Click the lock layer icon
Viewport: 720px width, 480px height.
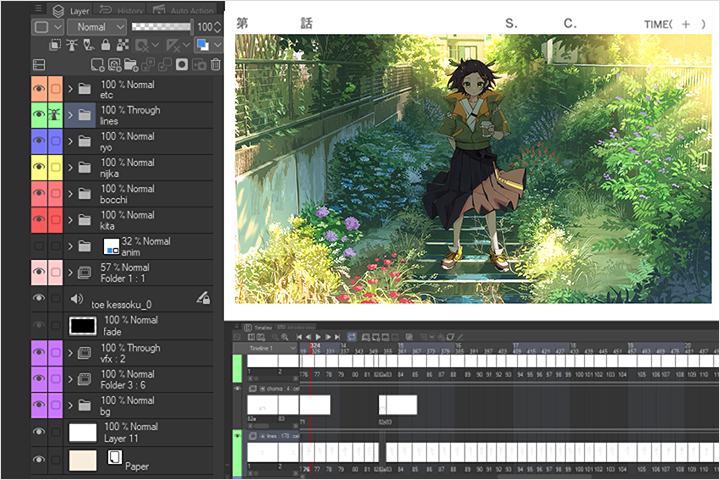(106, 45)
